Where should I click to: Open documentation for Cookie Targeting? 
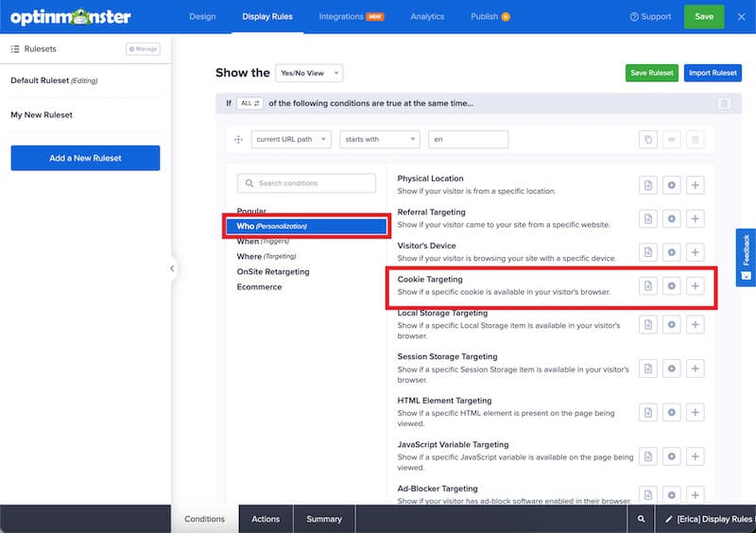point(648,286)
